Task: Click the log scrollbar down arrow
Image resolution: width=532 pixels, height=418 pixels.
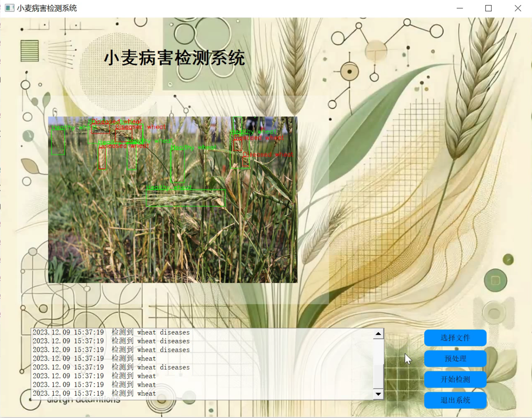Action: 378,394
